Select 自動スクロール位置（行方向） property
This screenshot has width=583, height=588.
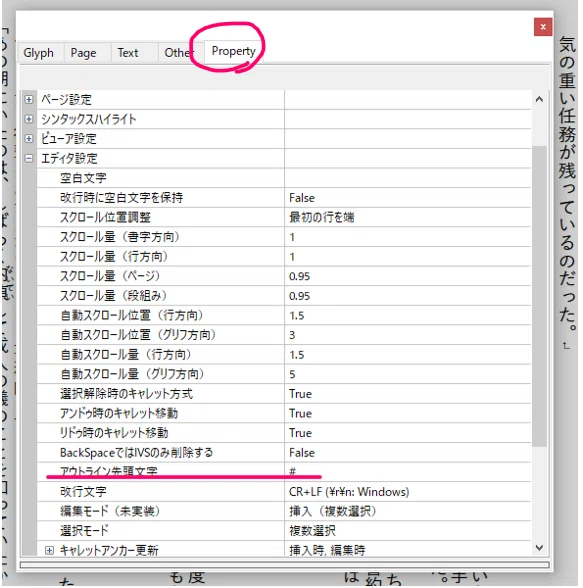point(132,315)
